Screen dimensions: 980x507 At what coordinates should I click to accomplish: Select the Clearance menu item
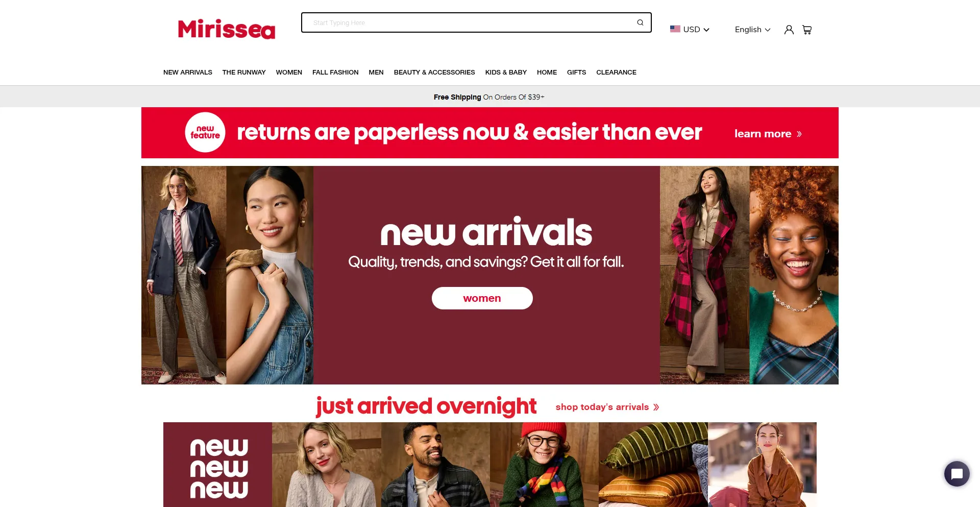pyautogui.click(x=616, y=73)
